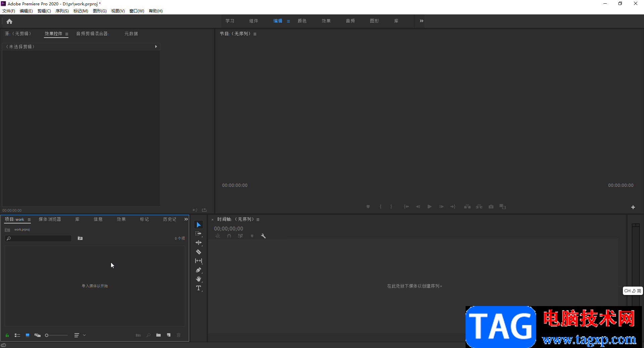Open the 序列(S) menu
644x348 pixels.
coord(62,11)
